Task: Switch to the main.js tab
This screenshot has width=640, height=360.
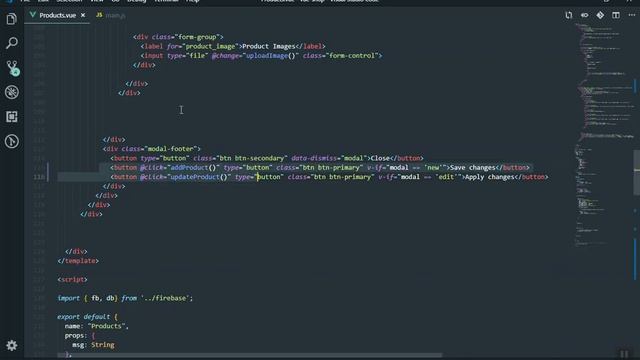Action: tap(116, 16)
